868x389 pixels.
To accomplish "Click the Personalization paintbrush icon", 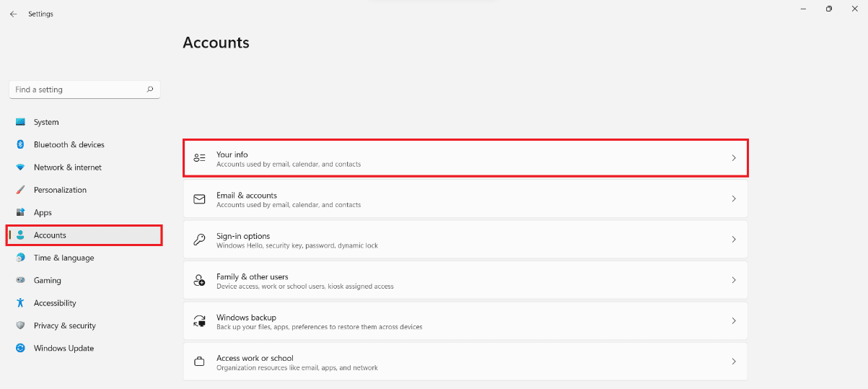I will point(20,190).
